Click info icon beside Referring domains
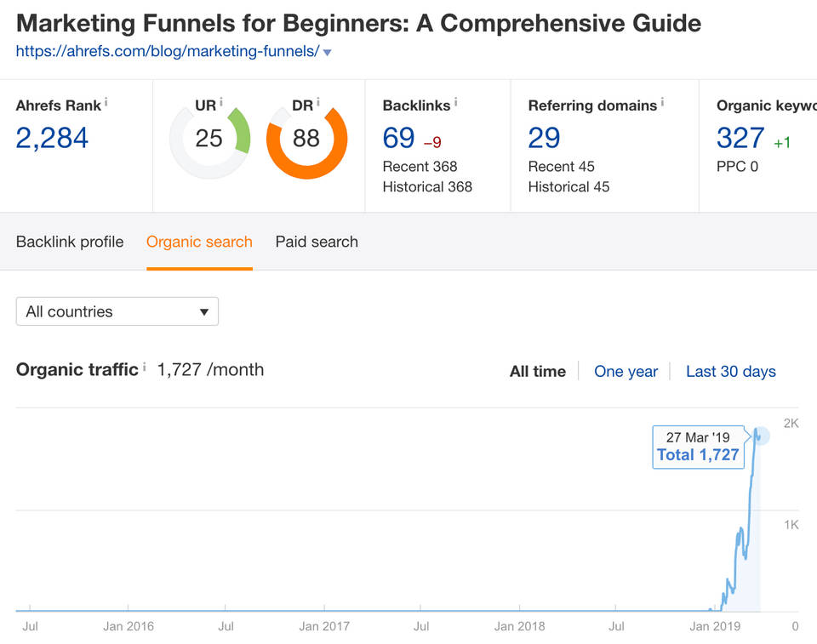Image resolution: width=817 pixels, height=644 pixels. click(662, 102)
